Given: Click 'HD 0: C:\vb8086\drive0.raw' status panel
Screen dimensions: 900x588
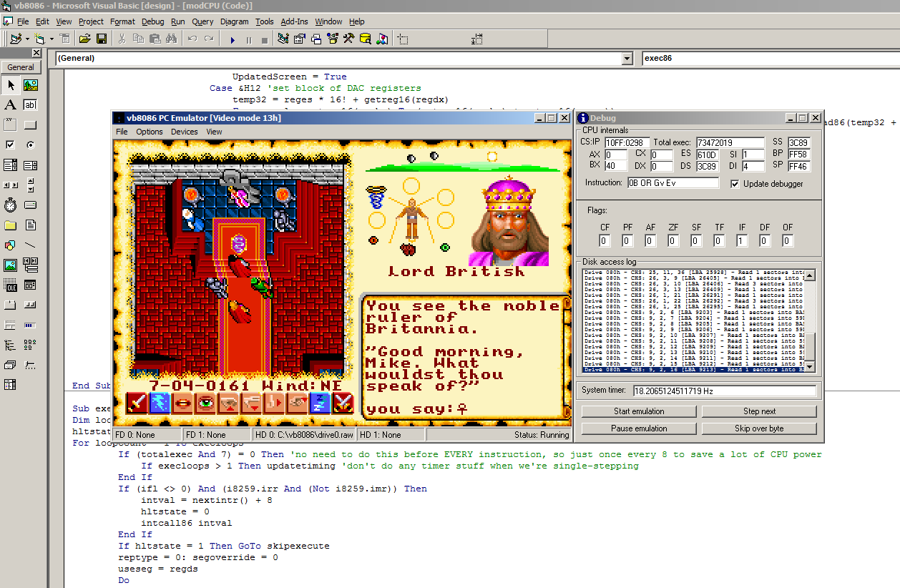Looking at the screenshot, I should click(x=304, y=434).
